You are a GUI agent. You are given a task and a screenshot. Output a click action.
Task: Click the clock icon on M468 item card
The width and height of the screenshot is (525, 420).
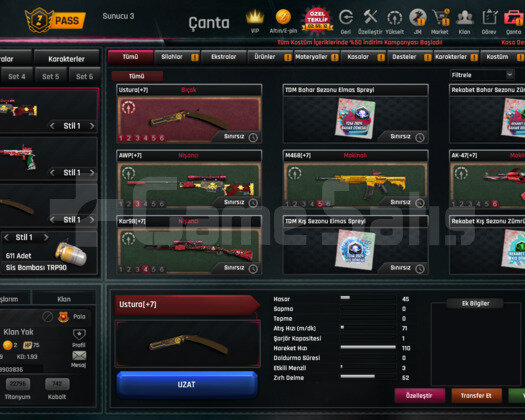tap(420, 203)
